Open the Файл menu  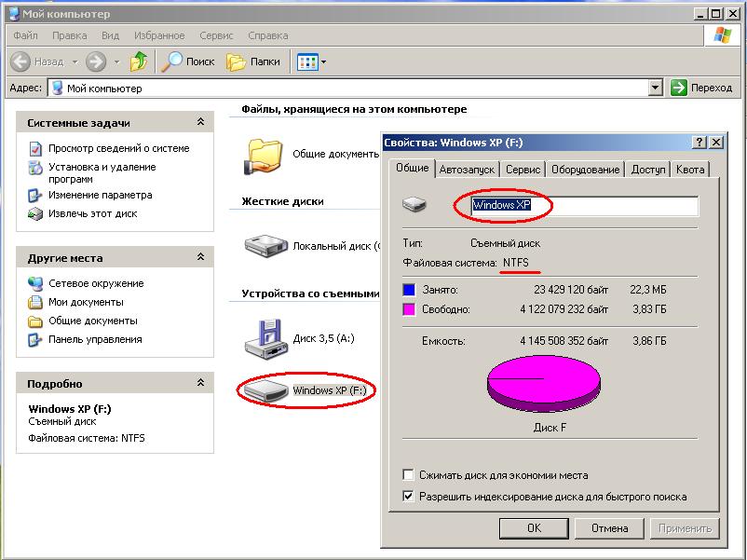point(25,35)
